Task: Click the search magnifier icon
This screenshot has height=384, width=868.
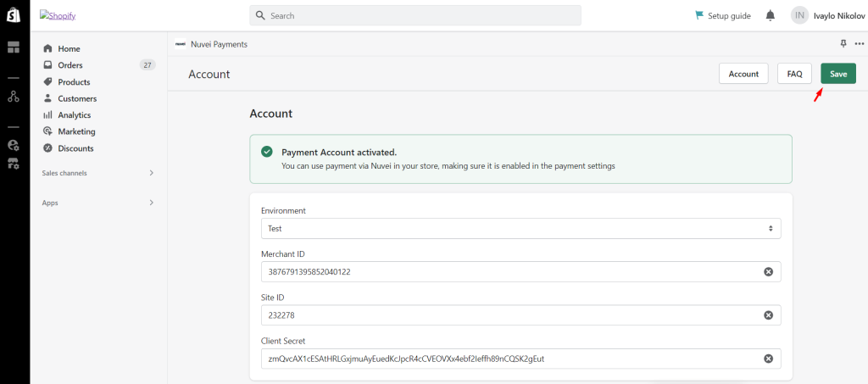Action: coord(260,15)
